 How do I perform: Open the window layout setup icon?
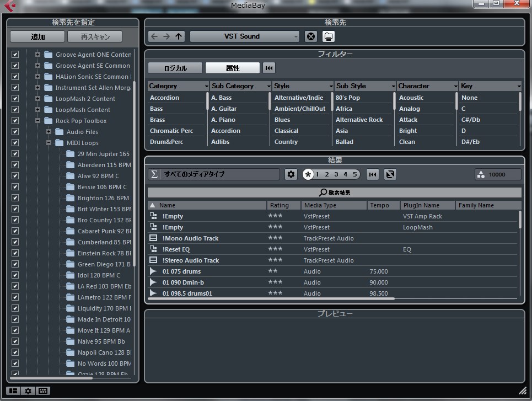pyautogui.click(x=13, y=391)
